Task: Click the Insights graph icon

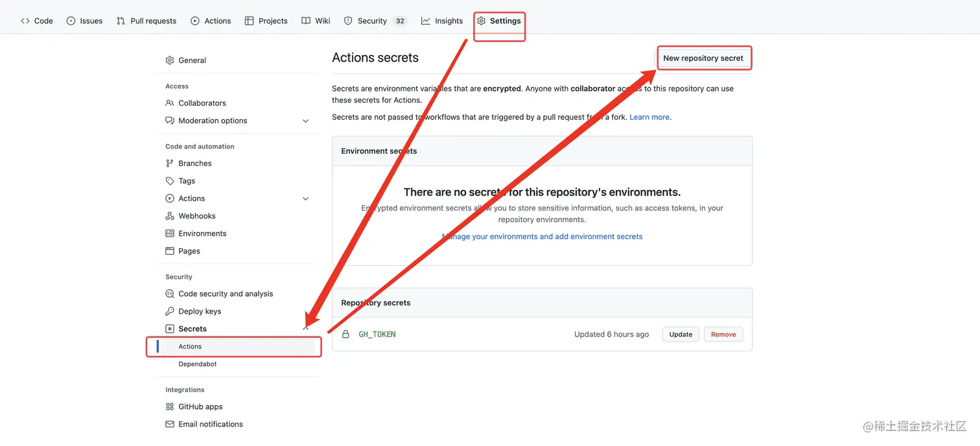Action: click(x=425, y=21)
